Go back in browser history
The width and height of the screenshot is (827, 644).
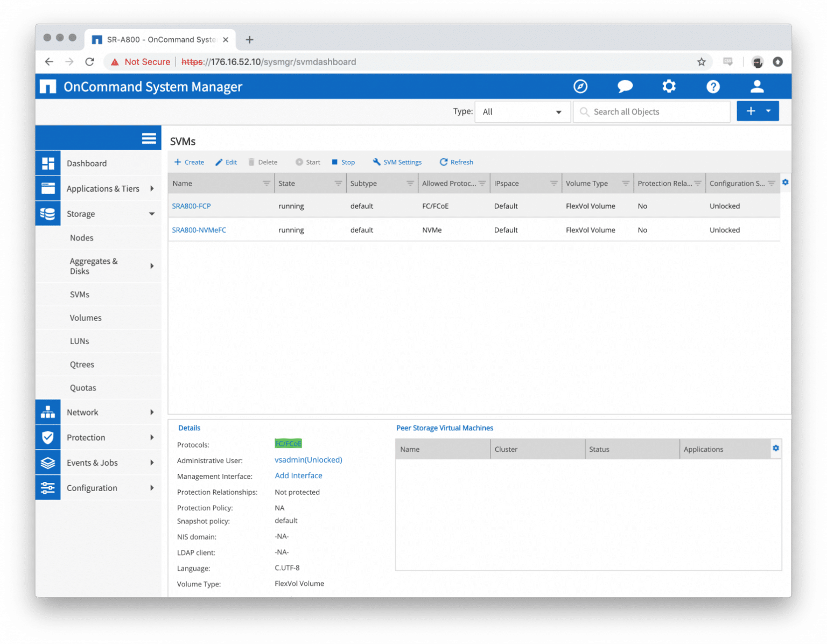pyautogui.click(x=49, y=62)
